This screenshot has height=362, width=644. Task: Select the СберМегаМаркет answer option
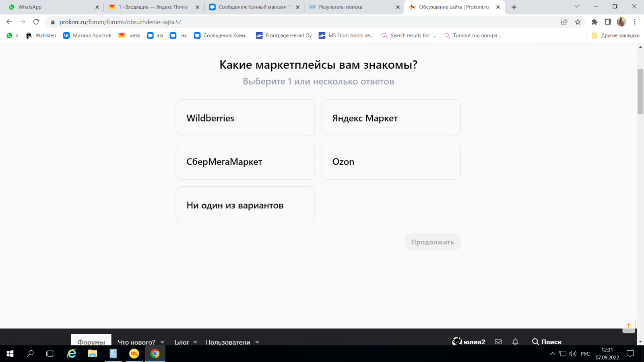coord(245,161)
